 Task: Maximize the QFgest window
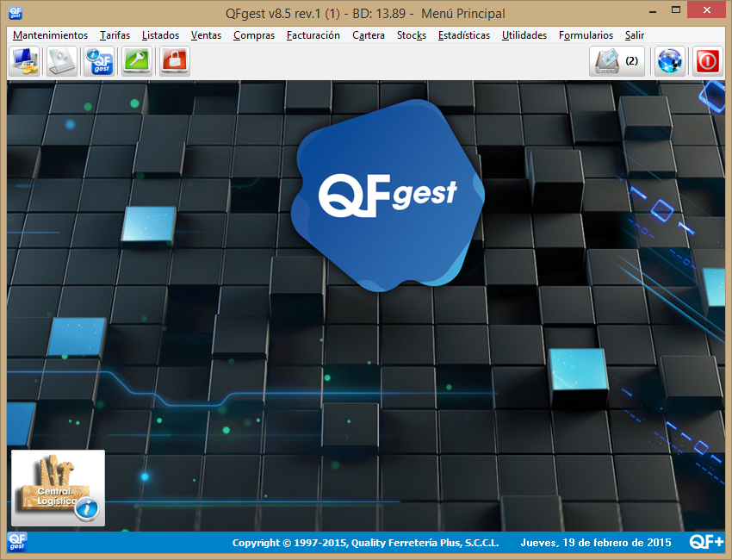point(675,10)
